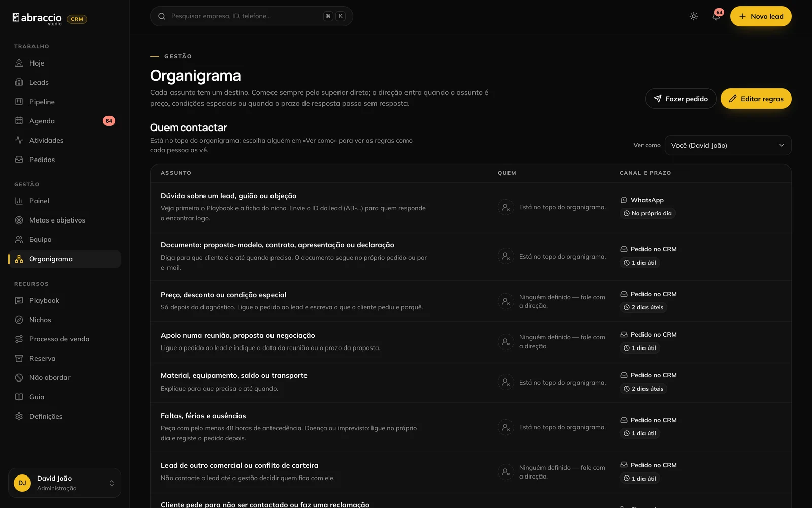Click the Fazer pedido button
Screen dimensions: 812x508
[x=681, y=99]
